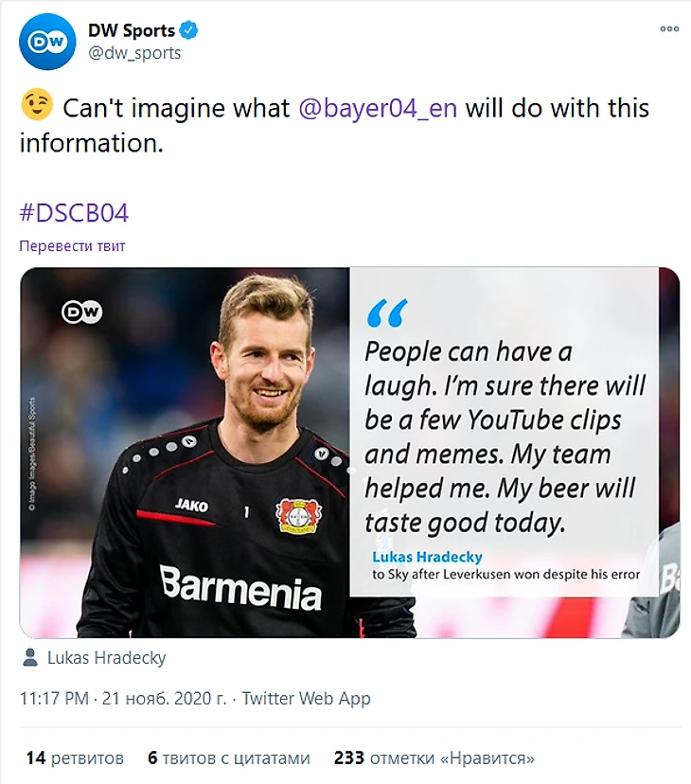
Task: Open tagged user Lukas Hradecky below image
Action: tap(106, 657)
